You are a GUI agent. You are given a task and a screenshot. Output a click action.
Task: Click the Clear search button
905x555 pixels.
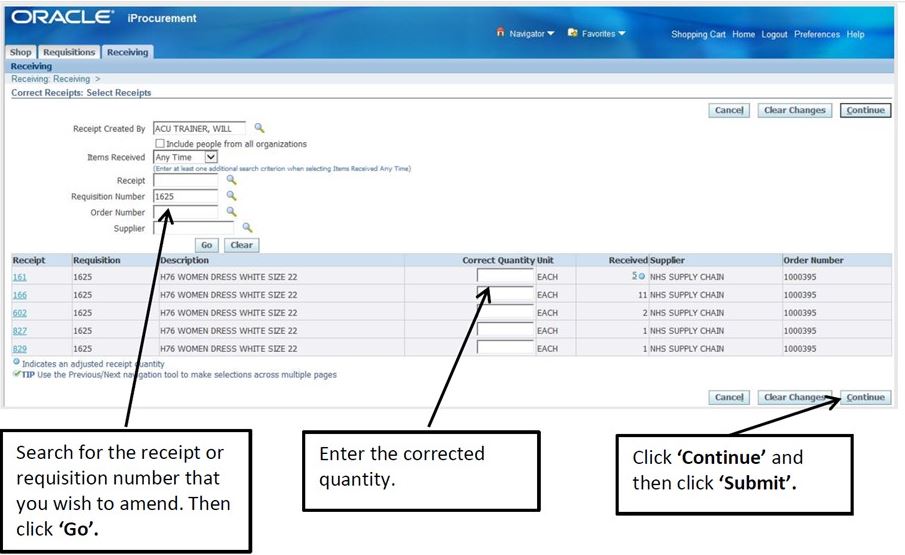click(241, 245)
